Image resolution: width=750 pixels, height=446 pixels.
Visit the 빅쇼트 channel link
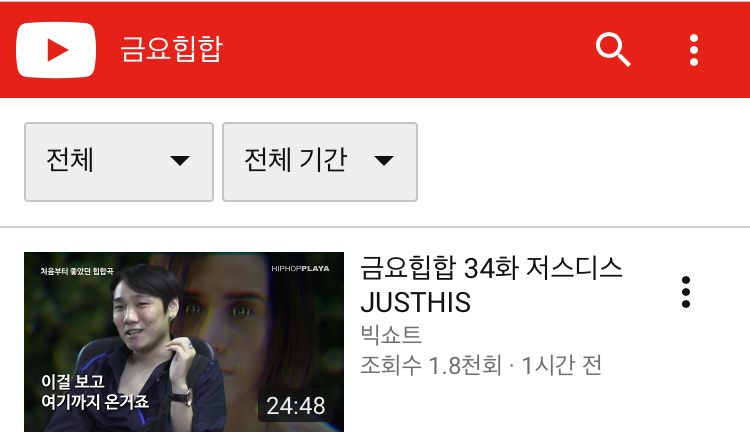coord(390,334)
